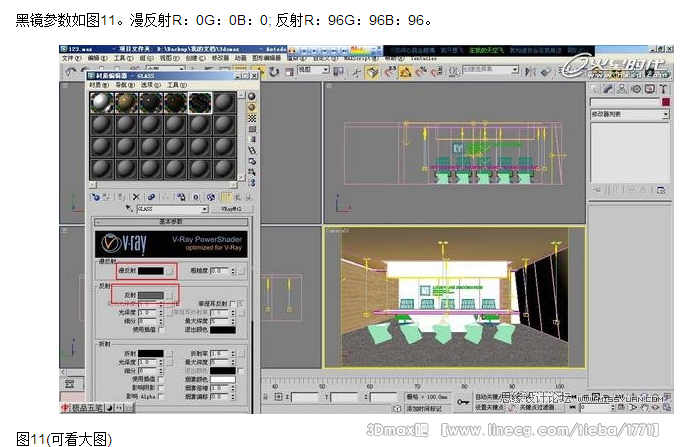Screen dimensions: 688x447
Task: Click the pick material eyedropper icon
Action: coord(129,209)
